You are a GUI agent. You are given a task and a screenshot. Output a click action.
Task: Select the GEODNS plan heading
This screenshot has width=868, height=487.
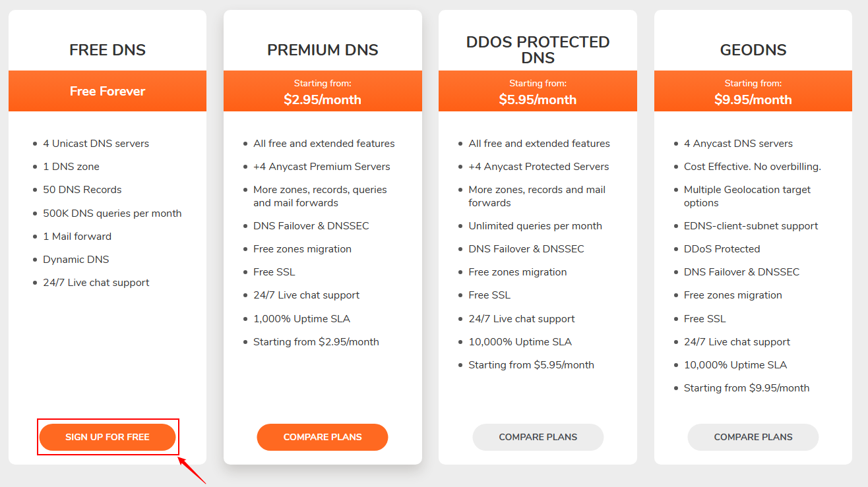click(x=753, y=50)
